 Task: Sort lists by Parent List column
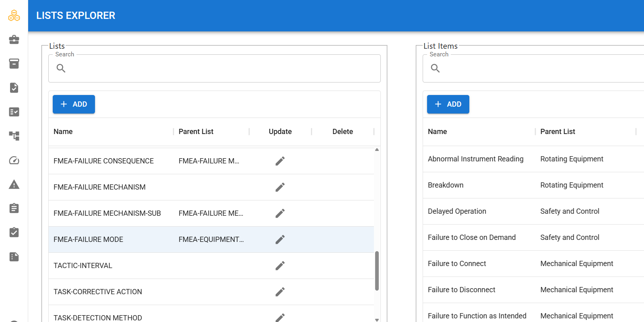196,132
